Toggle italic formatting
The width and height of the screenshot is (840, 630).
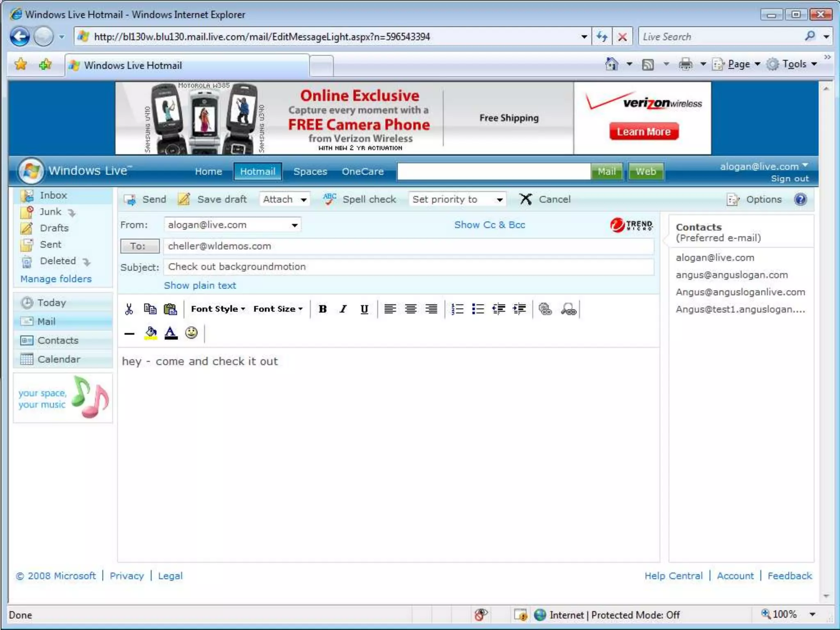tap(343, 309)
